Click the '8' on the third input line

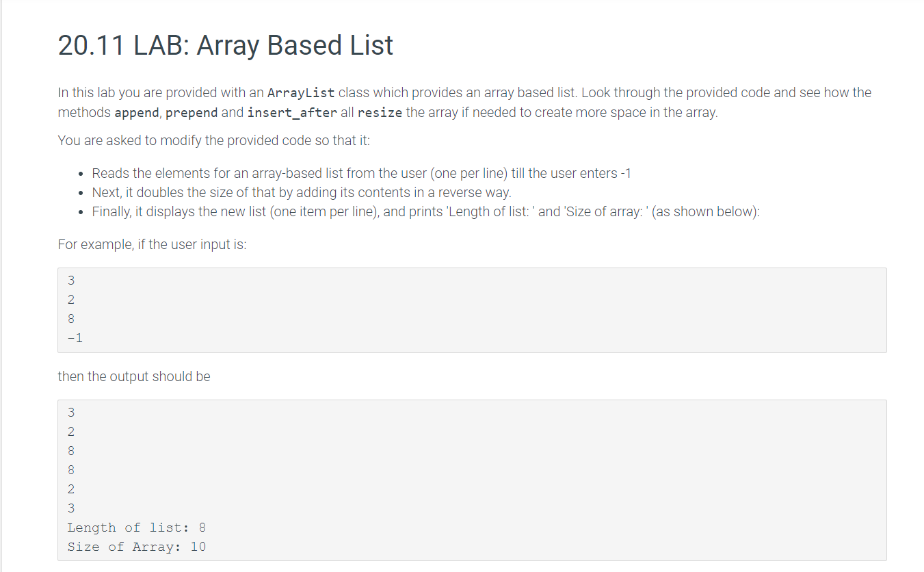tap(70, 318)
